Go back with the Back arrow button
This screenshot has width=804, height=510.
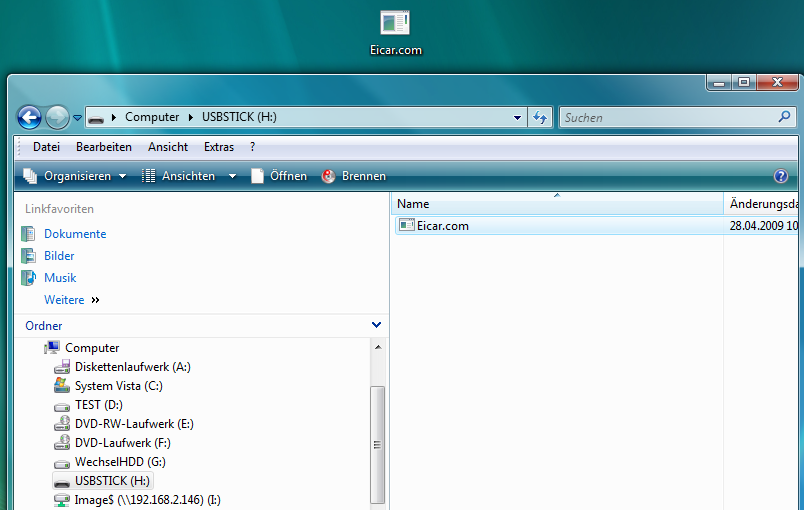(30, 117)
